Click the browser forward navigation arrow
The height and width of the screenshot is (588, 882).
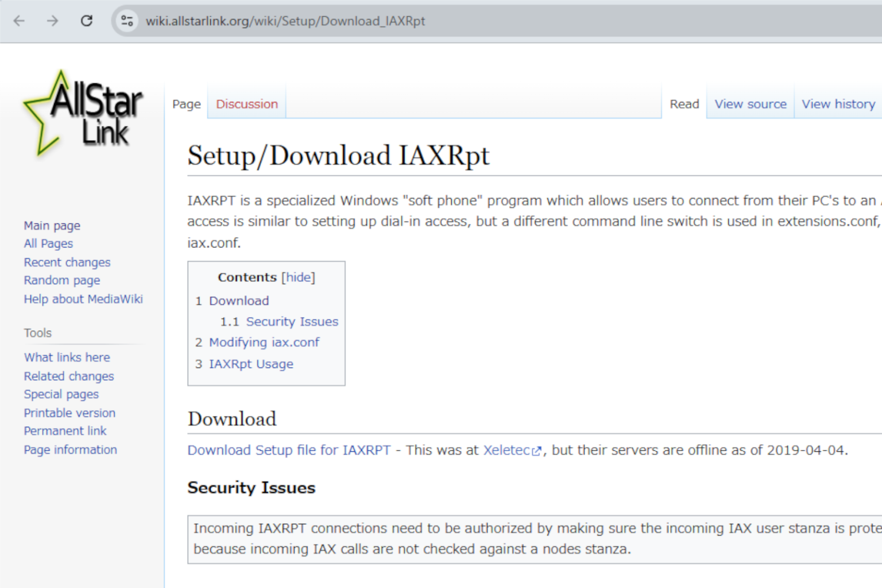click(x=53, y=21)
